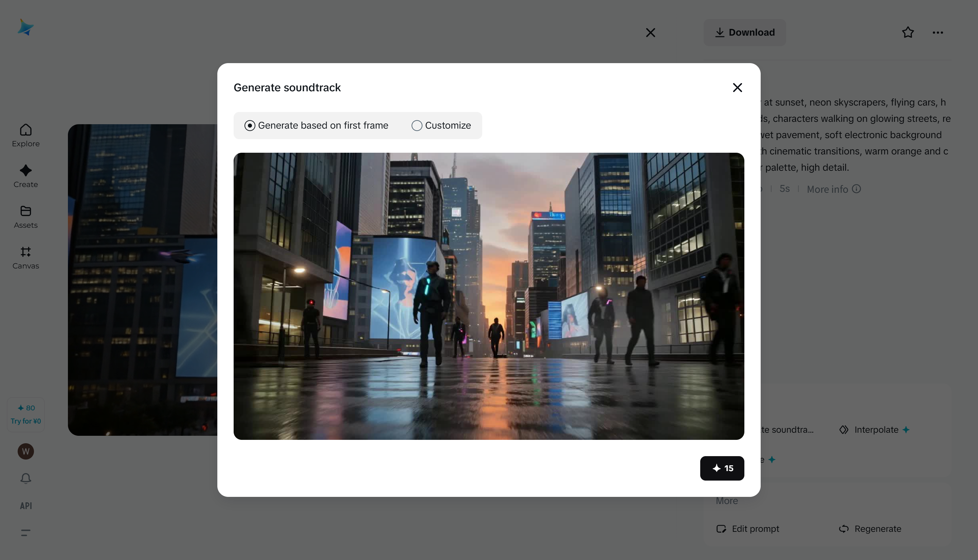Open the three-dot more options menu
The image size is (978, 560).
click(x=938, y=32)
